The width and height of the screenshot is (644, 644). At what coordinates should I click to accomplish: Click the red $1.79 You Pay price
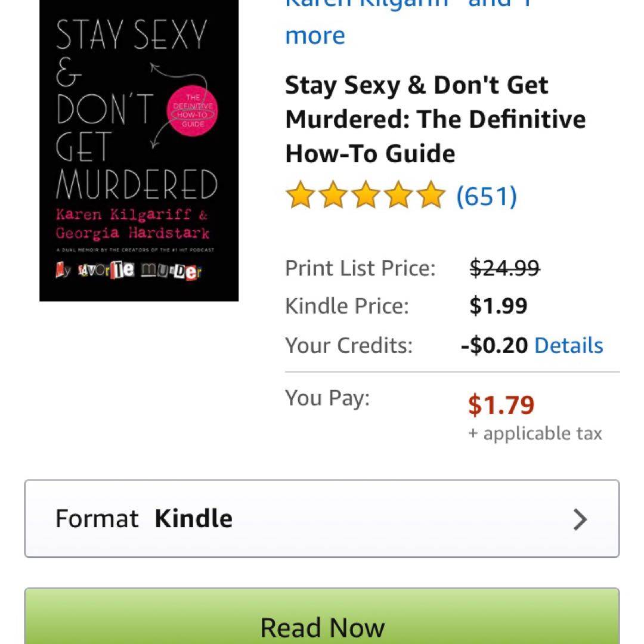click(501, 404)
